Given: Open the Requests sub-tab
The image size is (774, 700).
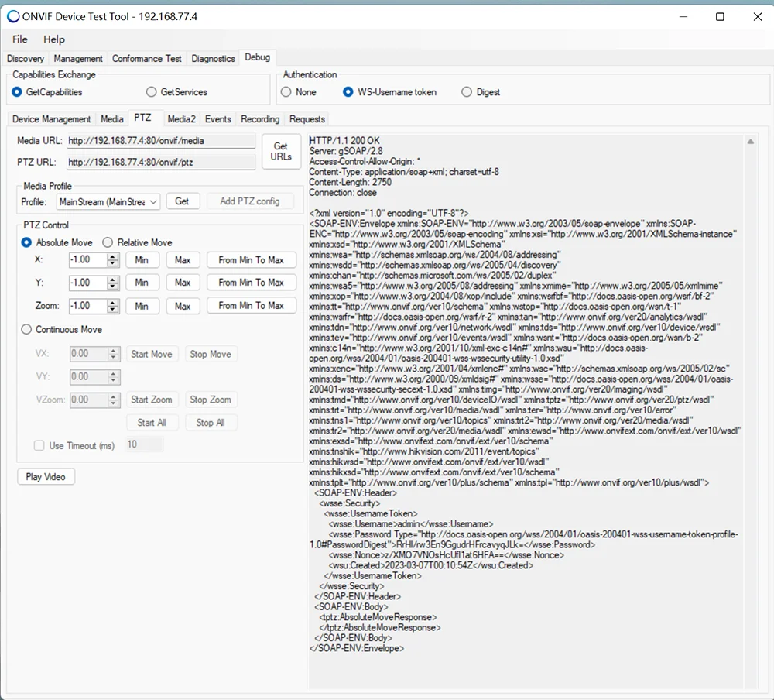Looking at the screenshot, I should click(307, 119).
